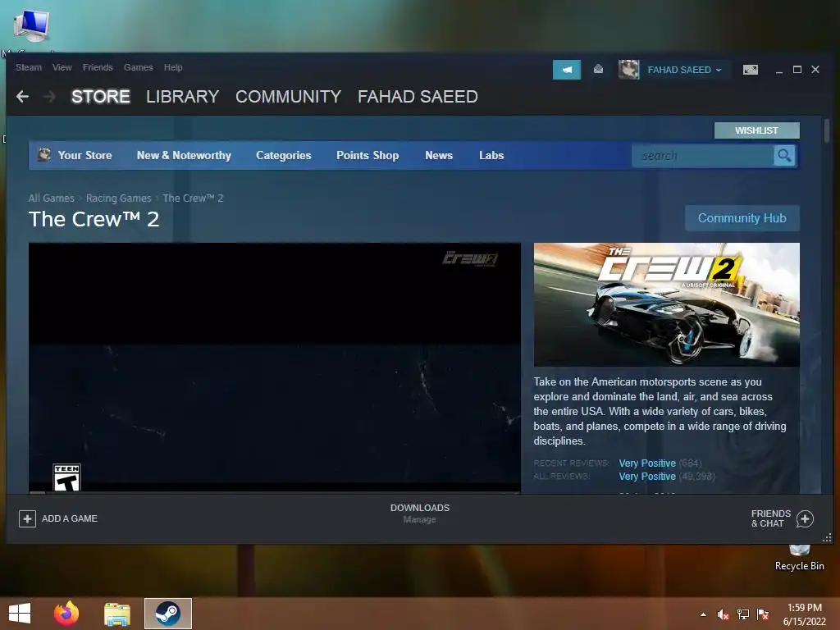840x630 pixels.
Task: Click the Wishlist button
Action: point(756,130)
